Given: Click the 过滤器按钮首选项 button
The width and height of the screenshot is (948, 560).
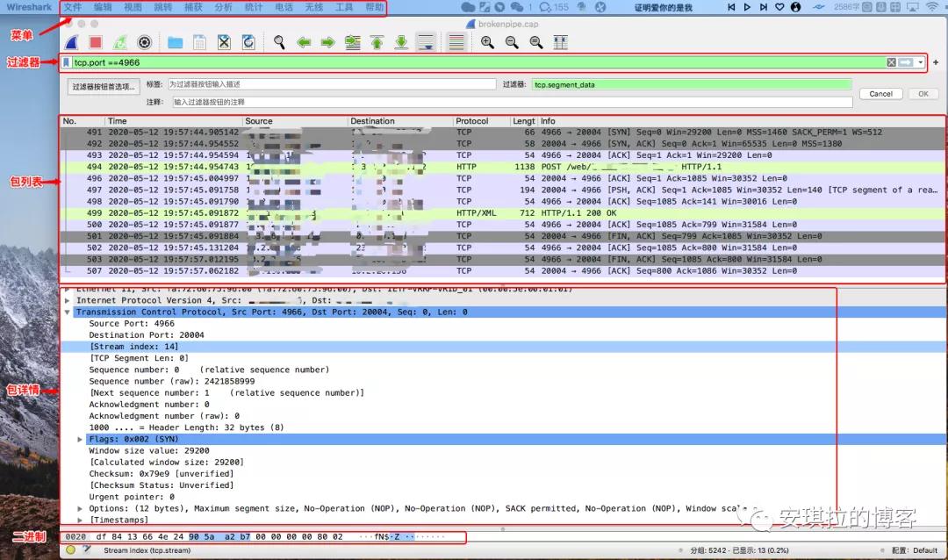Looking at the screenshot, I should point(104,87).
